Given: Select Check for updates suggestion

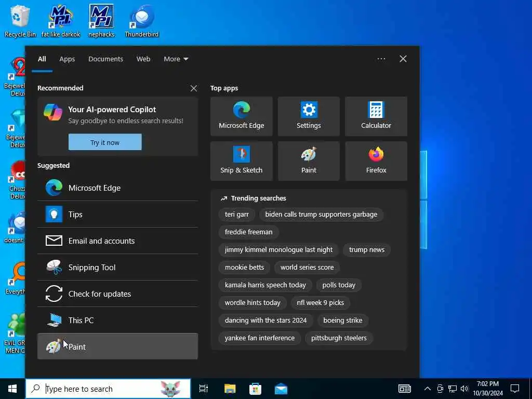Looking at the screenshot, I should (x=117, y=294).
